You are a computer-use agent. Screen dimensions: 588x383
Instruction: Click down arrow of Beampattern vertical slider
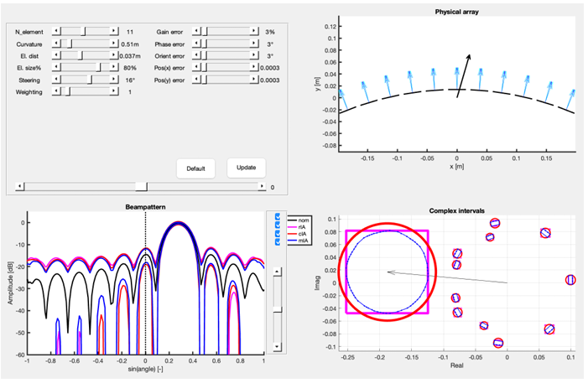coord(276,345)
